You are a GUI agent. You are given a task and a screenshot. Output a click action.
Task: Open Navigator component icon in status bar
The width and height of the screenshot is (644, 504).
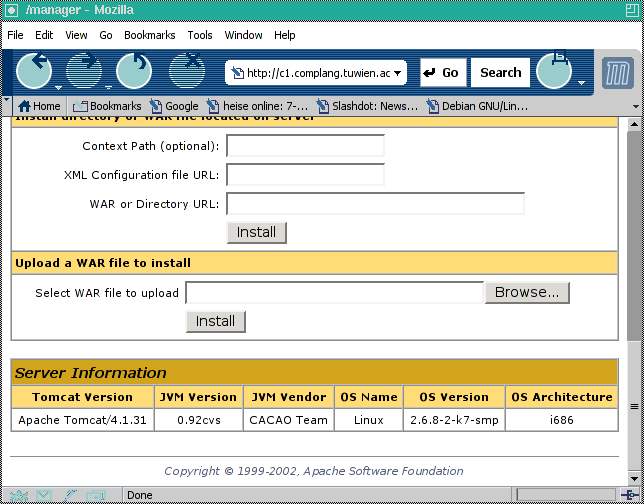click(18, 496)
